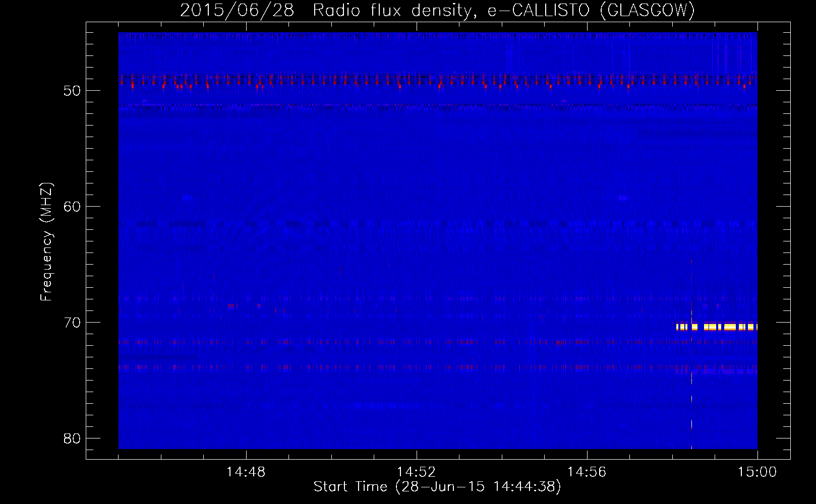Click the time tick label '14:48'

tap(246, 472)
